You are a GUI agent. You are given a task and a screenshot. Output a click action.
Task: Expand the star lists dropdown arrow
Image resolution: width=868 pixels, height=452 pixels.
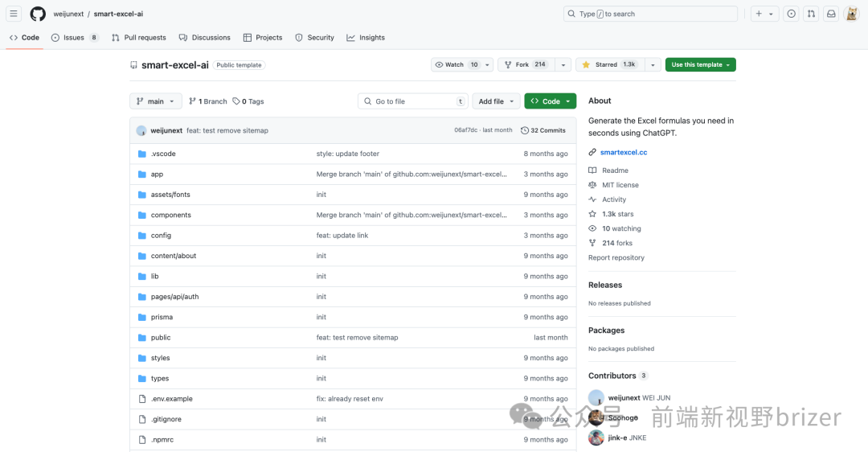tap(653, 65)
